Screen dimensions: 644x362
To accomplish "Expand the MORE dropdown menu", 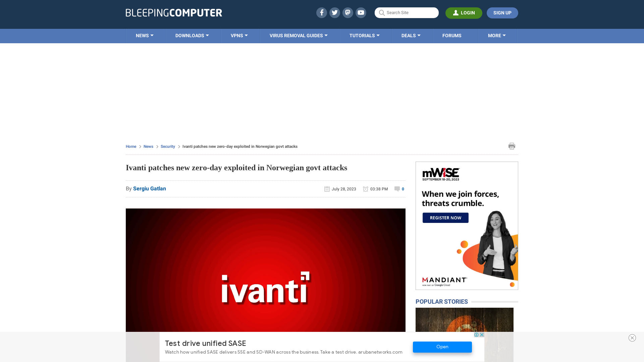I will 497,36.
